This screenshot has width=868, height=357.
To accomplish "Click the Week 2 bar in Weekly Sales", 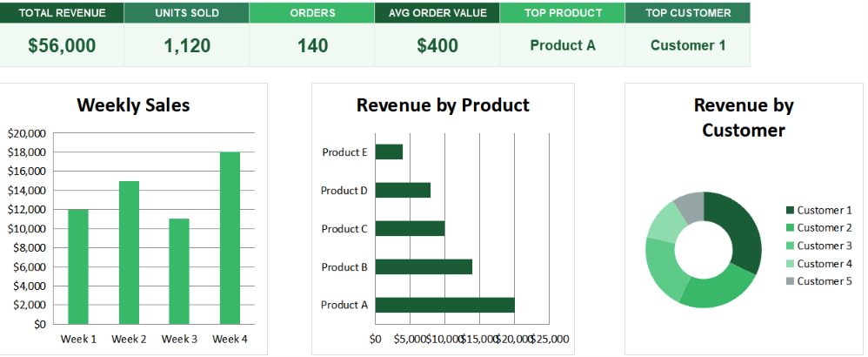I will pos(129,253).
